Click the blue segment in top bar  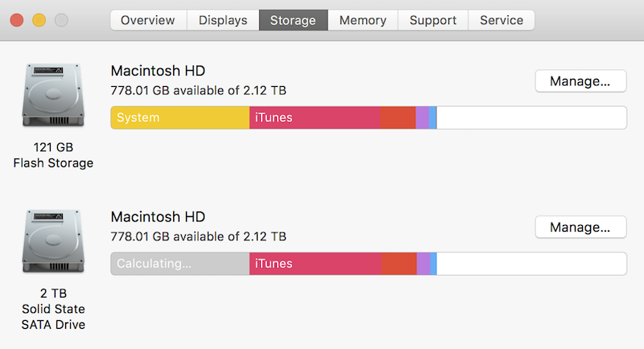pyautogui.click(x=433, y=117)
